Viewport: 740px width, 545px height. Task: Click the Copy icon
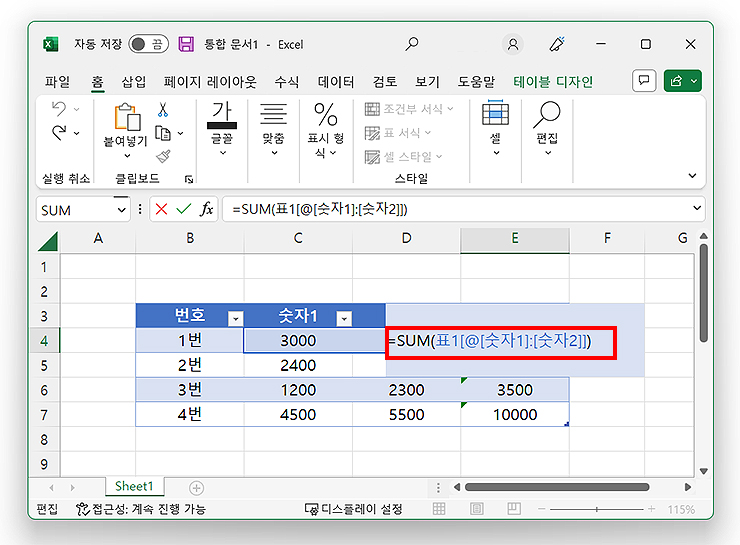click(x=163, y=134)
